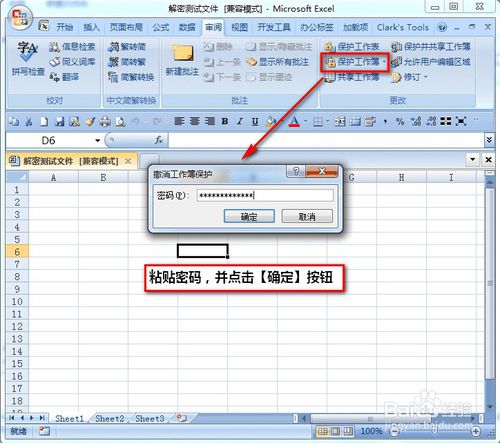500x443 pixels.
Task: Open the Office button menu
Action: [21, 17]
